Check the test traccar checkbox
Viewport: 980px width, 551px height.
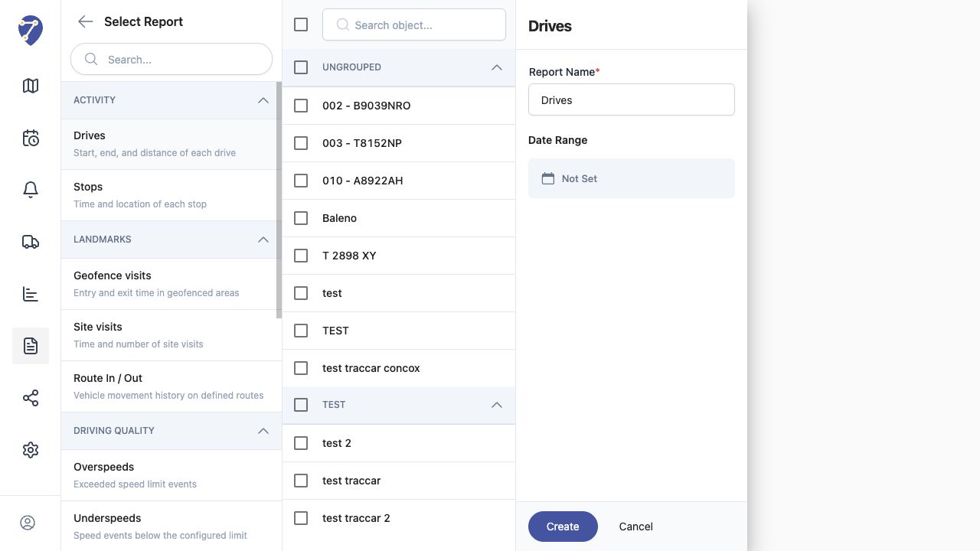(x=301, y=481)
